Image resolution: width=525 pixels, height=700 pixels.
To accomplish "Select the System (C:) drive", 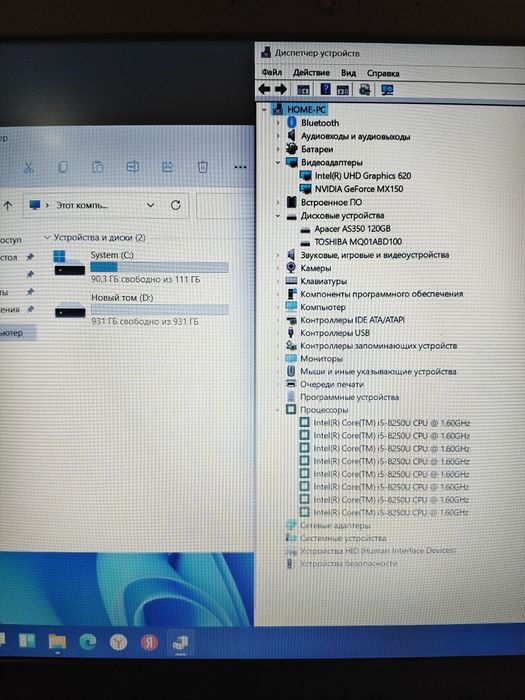I will click(x=141, y=266).
